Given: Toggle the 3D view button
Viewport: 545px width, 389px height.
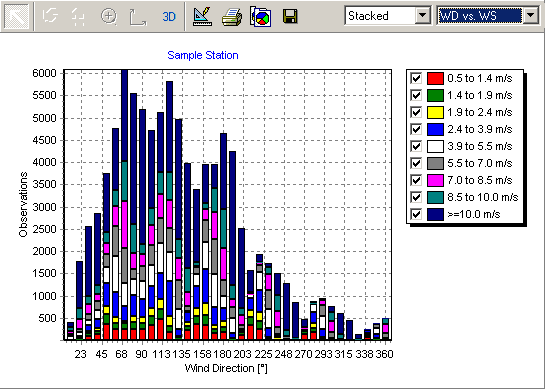Looking at the screenshot, I should tap(169, 16).
